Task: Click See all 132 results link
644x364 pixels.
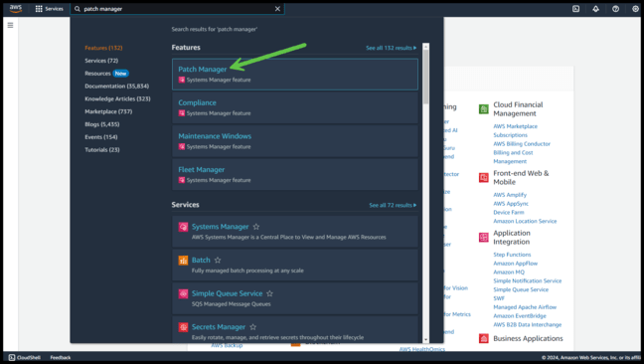Action: click(391, 48)
